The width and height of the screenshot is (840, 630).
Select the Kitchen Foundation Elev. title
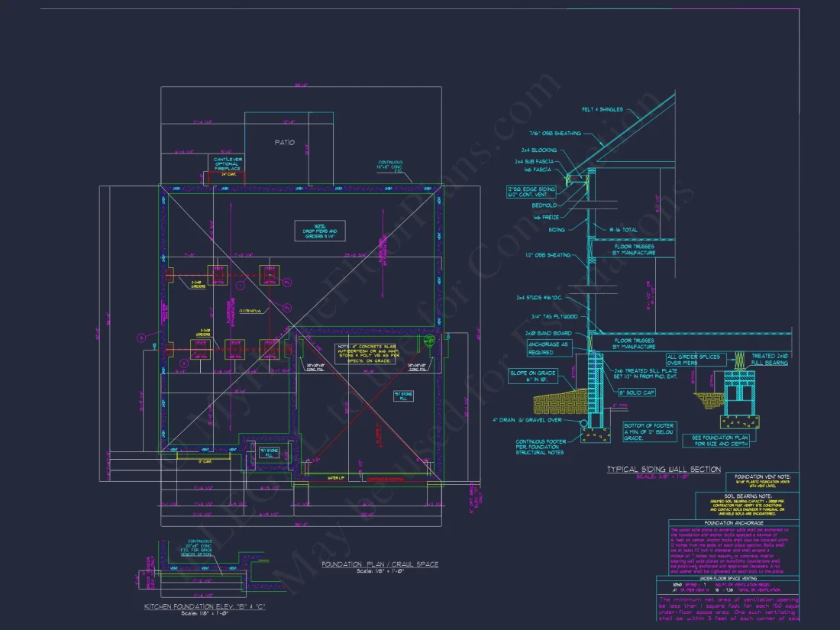click(205, 606)
